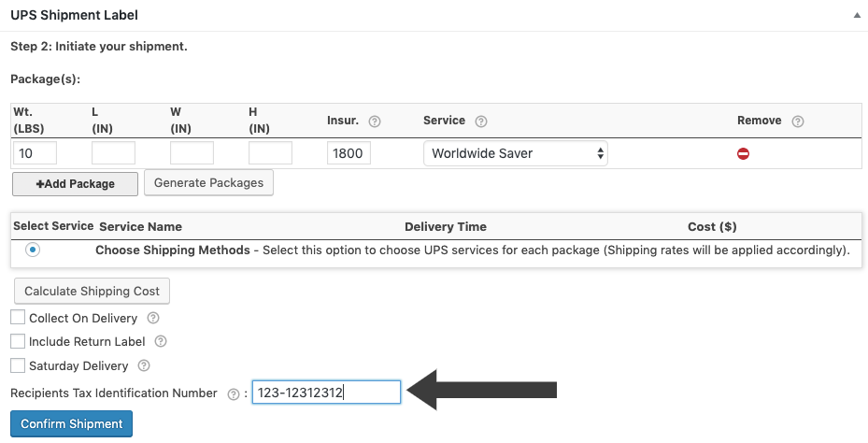Click the Select Service column header
868x443 pixels.
53,226
